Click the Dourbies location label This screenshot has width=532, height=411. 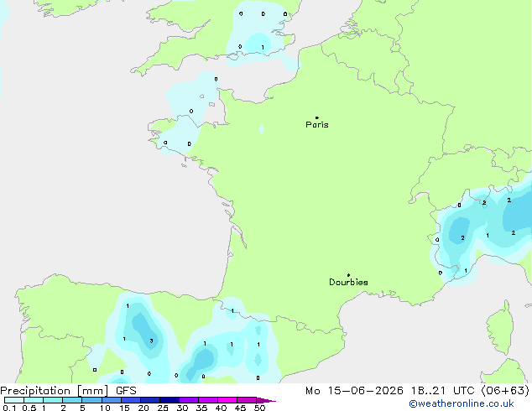coord(348,282)
